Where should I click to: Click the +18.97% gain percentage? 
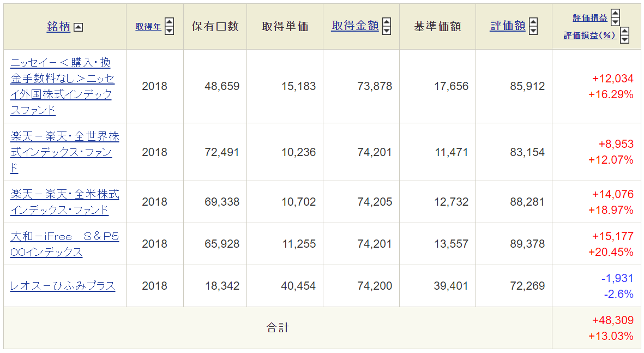point(611,210)
